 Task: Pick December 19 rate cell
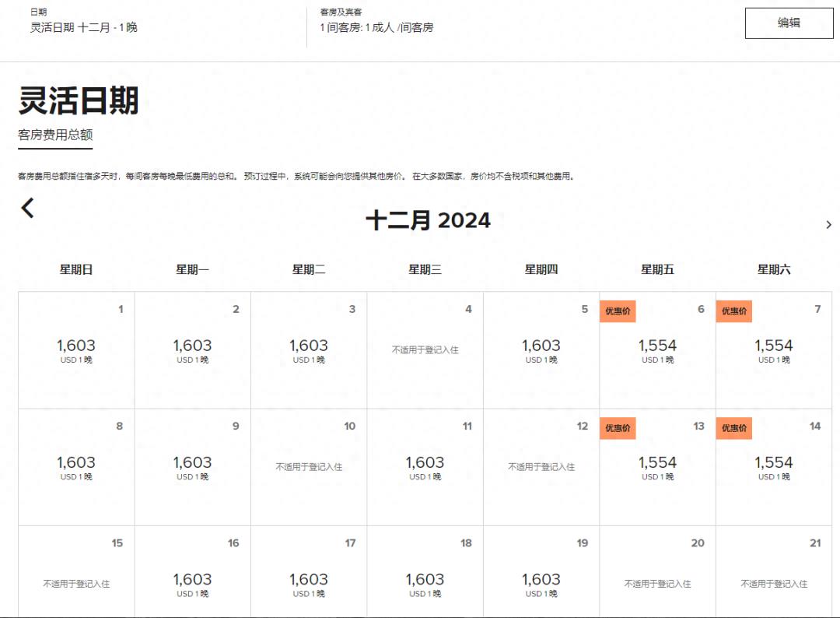[x=541, y=583]
